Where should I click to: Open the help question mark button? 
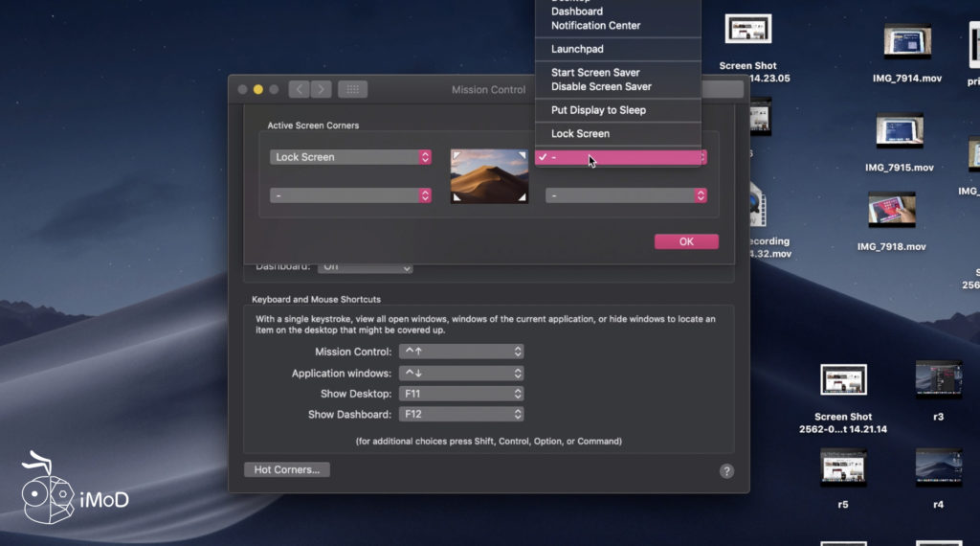tap(726, 471)
